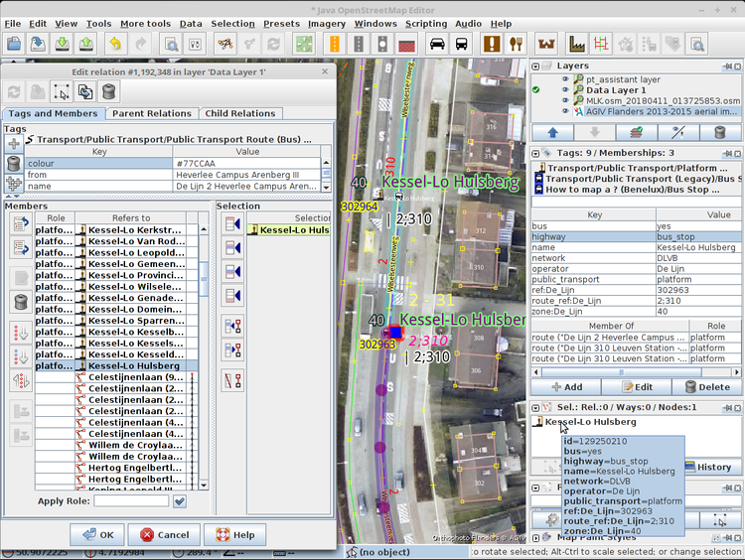Click the Apply Role input field
Screen dimensions: 745x560
tap(131, 501)
